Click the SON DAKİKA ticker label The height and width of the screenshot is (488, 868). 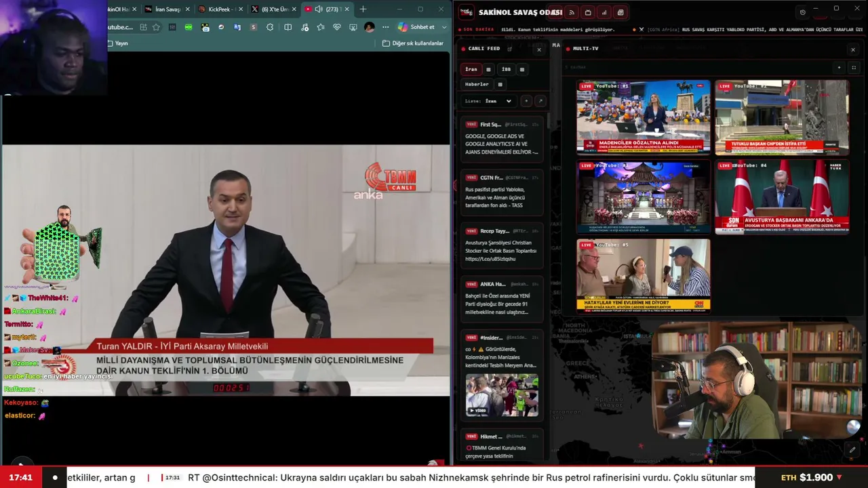click(x=478, y=30)
